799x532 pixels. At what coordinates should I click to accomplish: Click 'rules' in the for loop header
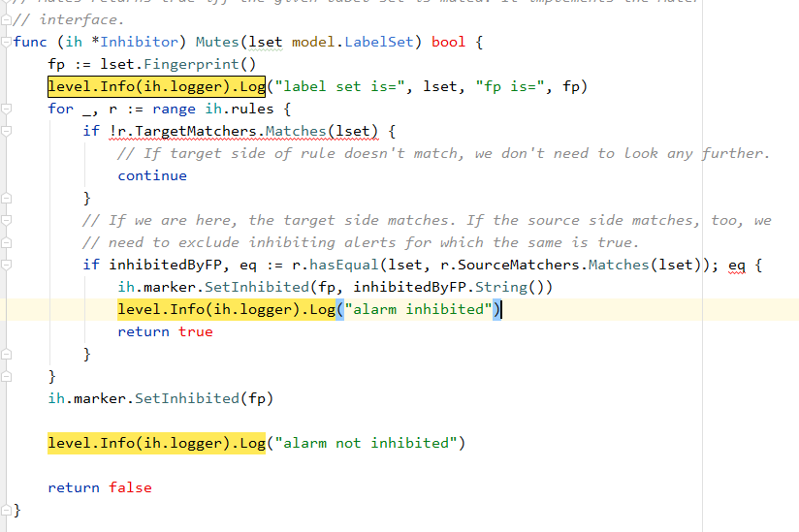click(252, 109)
